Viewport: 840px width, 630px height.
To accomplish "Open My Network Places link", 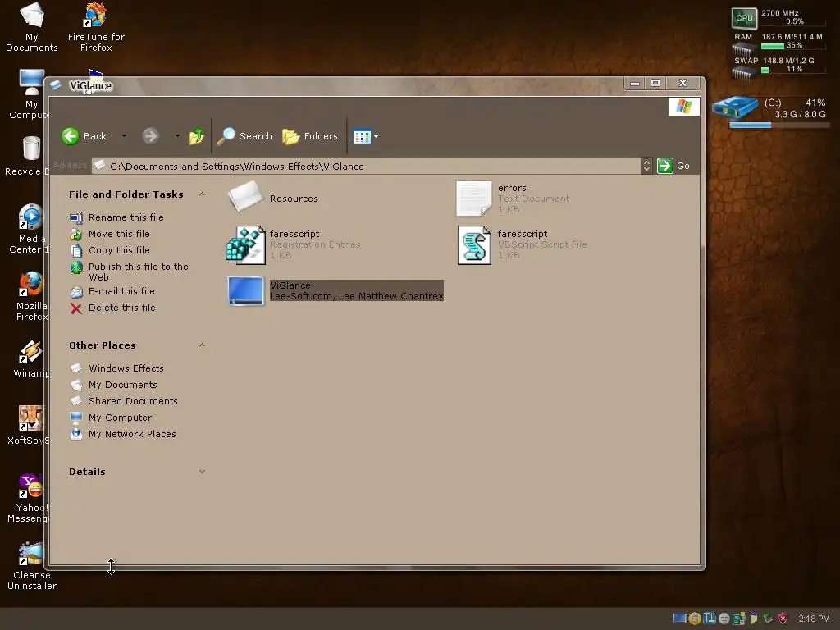I will click(x=132, y=434).
